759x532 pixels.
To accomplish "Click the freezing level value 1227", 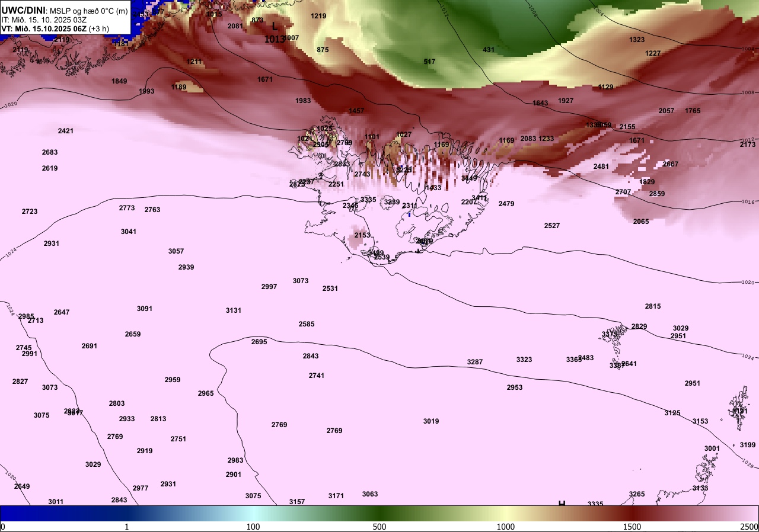I will point(653,53).
